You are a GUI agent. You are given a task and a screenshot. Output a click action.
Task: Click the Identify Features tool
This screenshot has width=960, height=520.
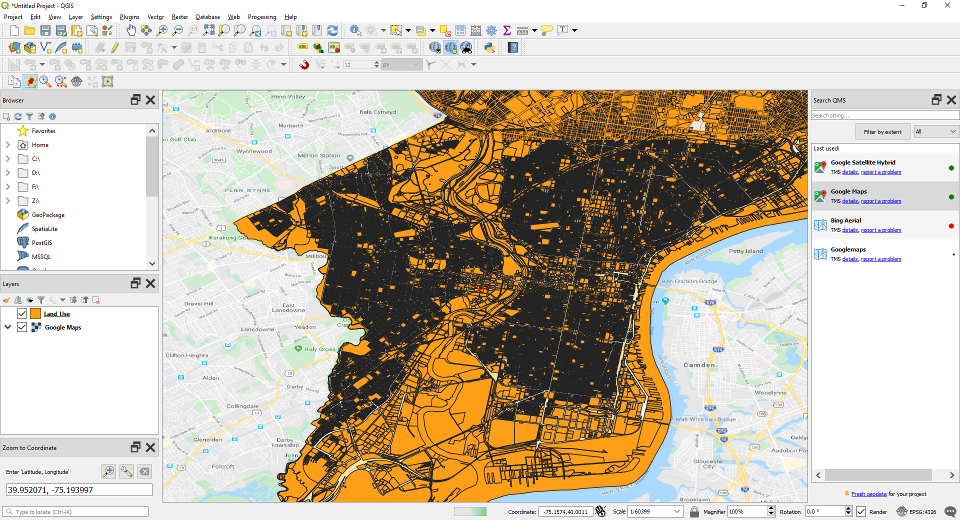356,31
